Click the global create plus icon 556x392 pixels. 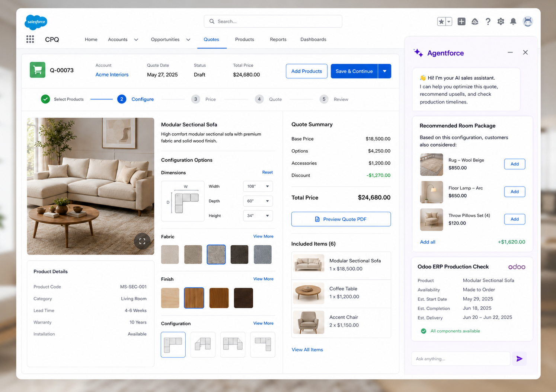point(461,22)
